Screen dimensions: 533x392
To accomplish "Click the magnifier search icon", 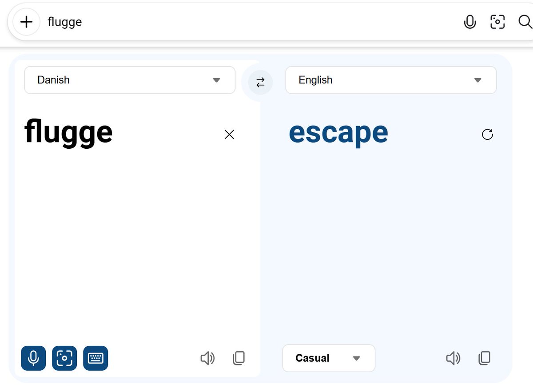I will click(525, 22).
